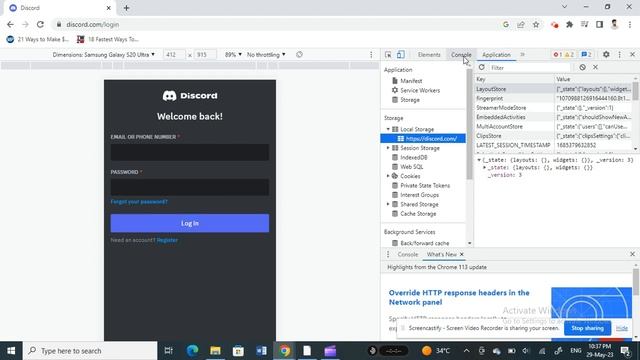Open the drawer Console tab
The width and height of the screenshot is (640, 360).
(x=408, y=254)
